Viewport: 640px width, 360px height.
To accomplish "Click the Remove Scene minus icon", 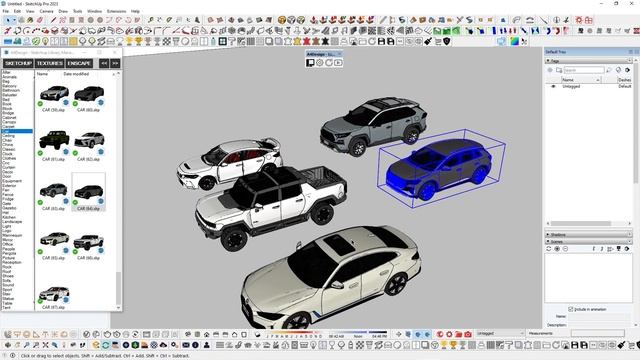I will pyautogui.click(x=565, y=249).
